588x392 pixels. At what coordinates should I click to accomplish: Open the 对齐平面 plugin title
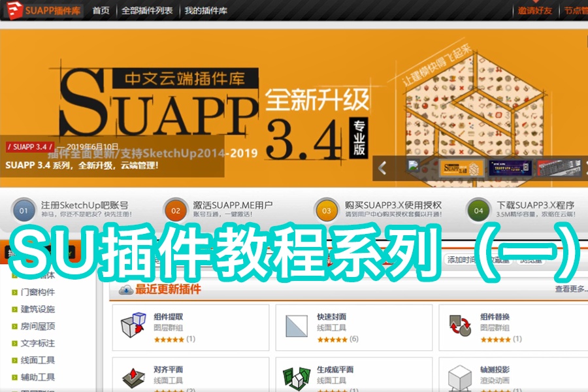pyautogui.click(x=169, y=370)
